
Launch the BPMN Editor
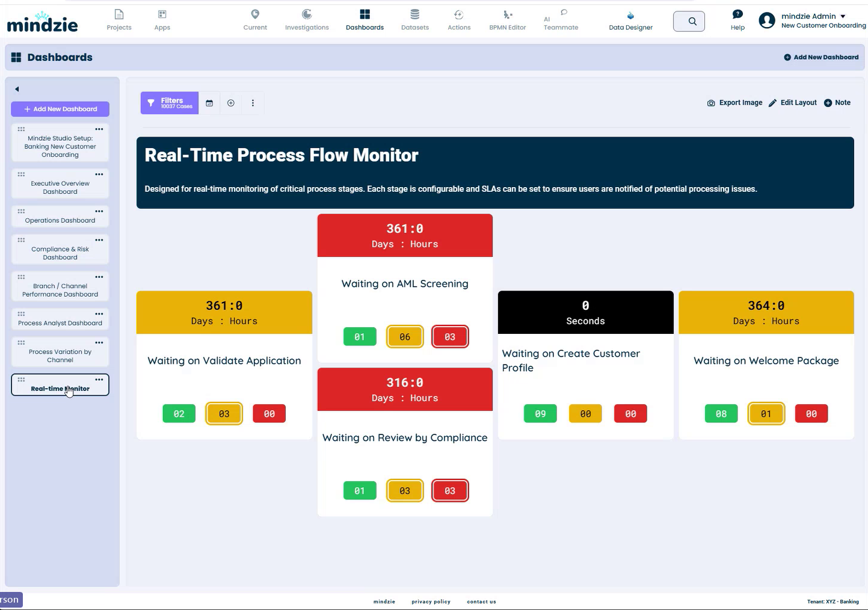pos(508,20)
